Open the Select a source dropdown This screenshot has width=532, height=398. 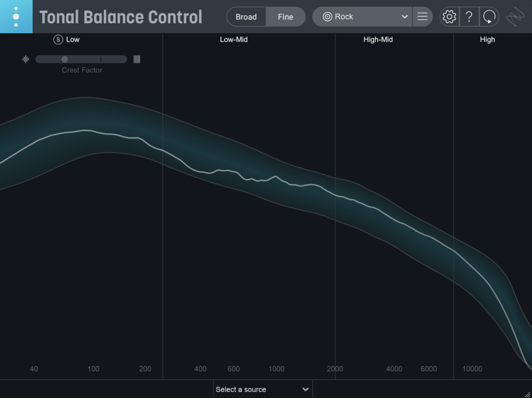263,389
